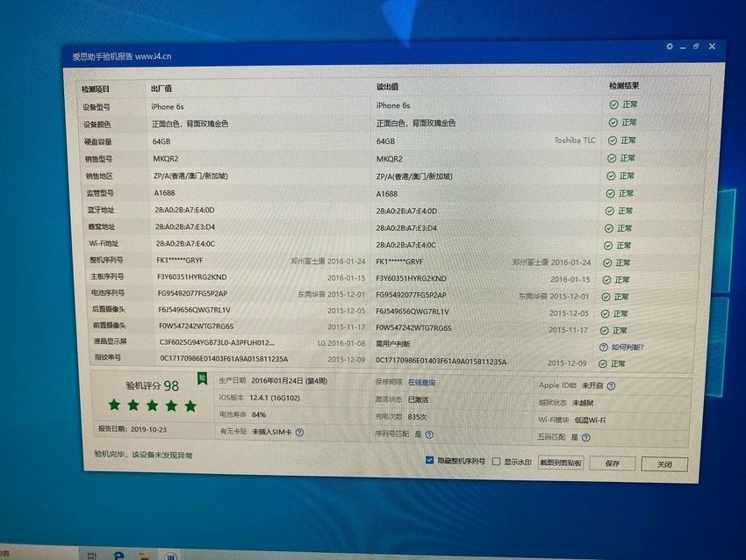The height and width of the screenshot is (560, 746).
Task: Click the 关闭 button at the bottom
Action: click(664, 464)
